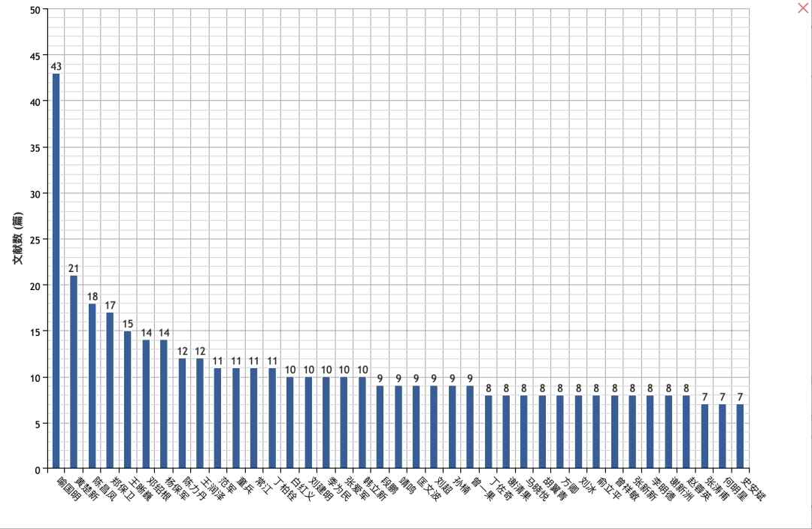
Task: Click the 刘建明 bar
Action: point(308,422)
